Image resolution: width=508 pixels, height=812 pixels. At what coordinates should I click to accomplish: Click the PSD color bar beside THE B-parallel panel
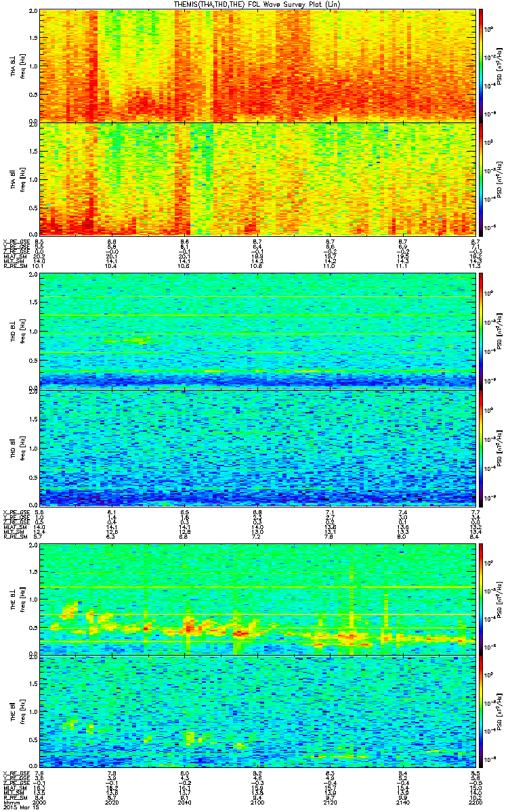pos(482,713)
